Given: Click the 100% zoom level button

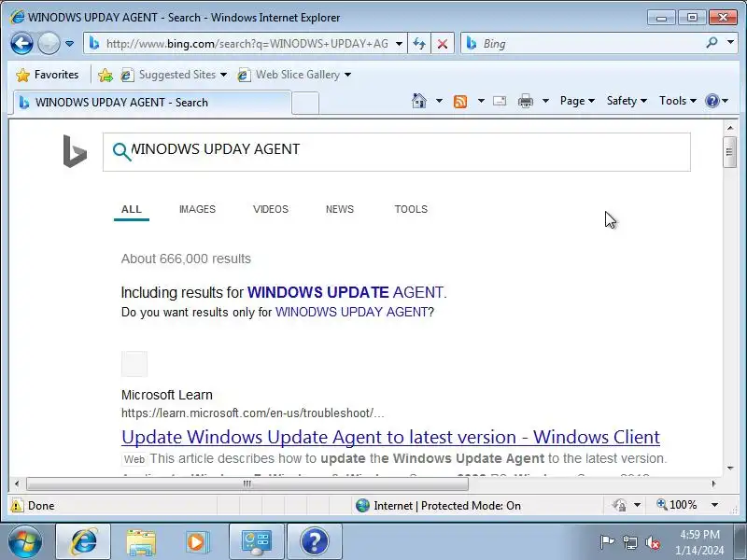Looking at the screenshot, I should click(x=678, y=505).
